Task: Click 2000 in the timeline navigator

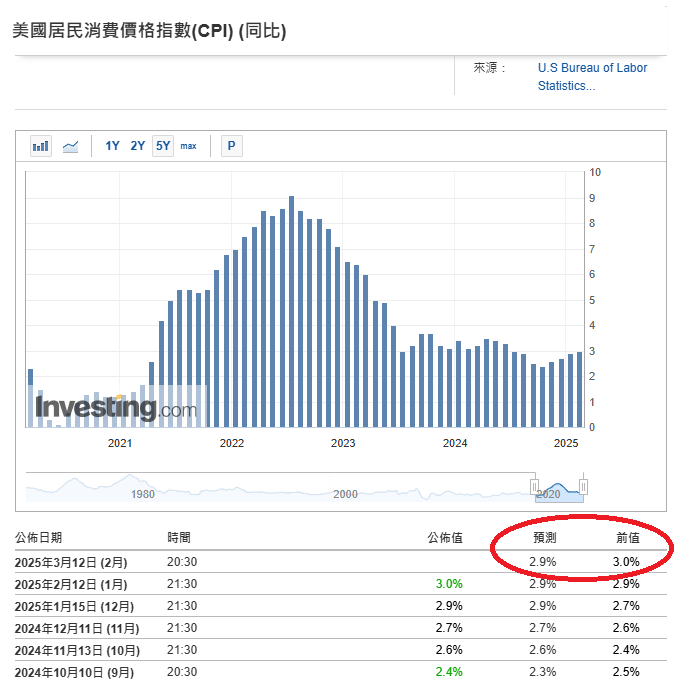Action: (x=345, y=494)
